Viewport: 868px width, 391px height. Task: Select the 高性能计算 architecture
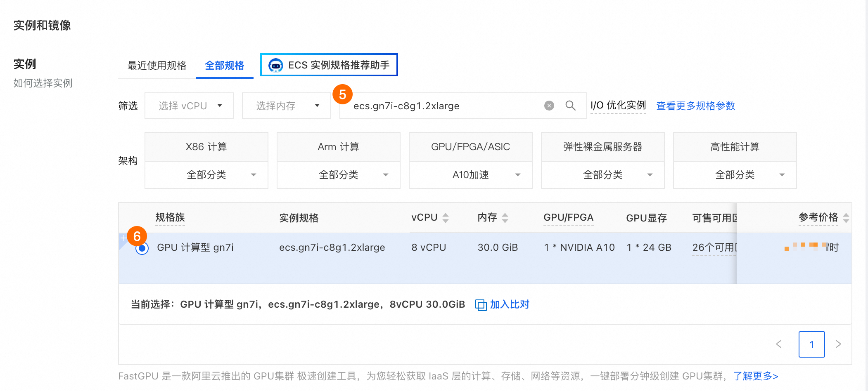pyautogui.click(x=735, y=147)
